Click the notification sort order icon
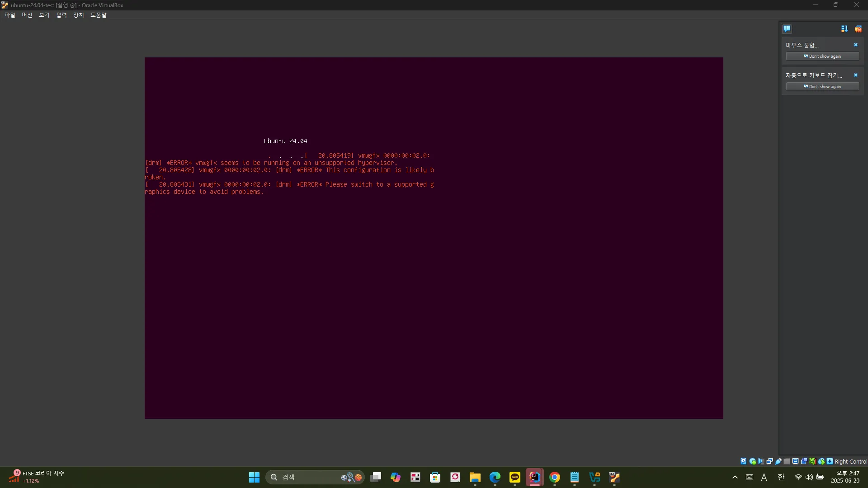The height and width of the screenshot is (488, 868). 844,29
